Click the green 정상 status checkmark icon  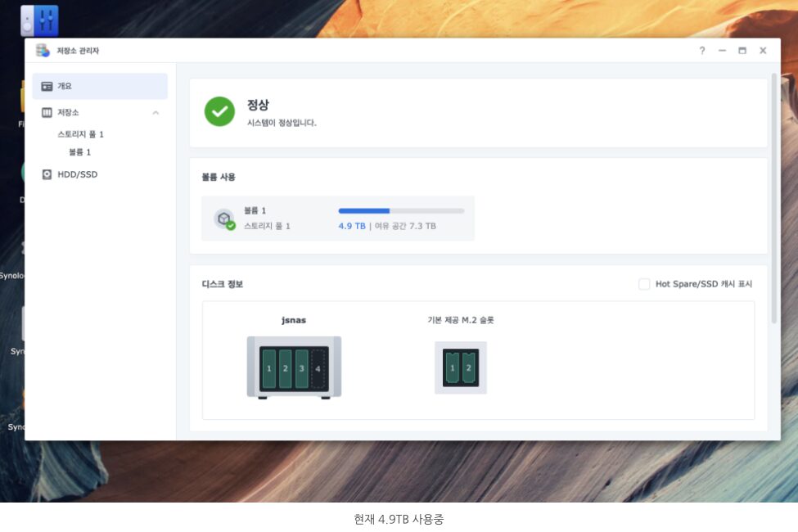pos(219,111)
